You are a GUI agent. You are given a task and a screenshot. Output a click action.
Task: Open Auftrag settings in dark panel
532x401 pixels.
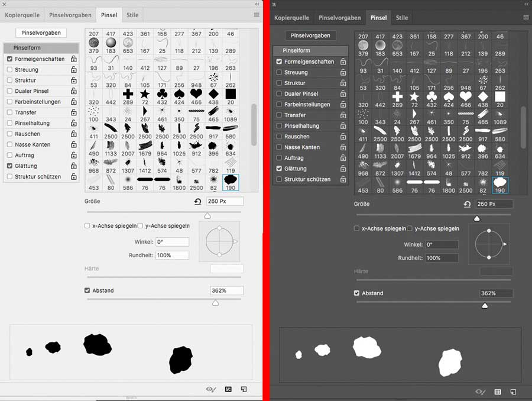(294, 158)
